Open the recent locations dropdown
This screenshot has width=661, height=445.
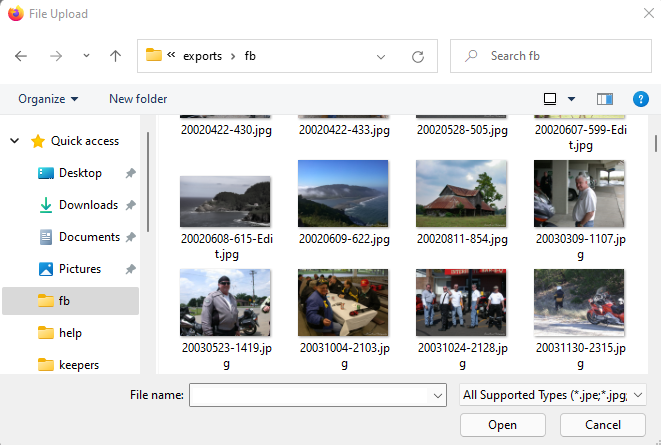[86, 56]
